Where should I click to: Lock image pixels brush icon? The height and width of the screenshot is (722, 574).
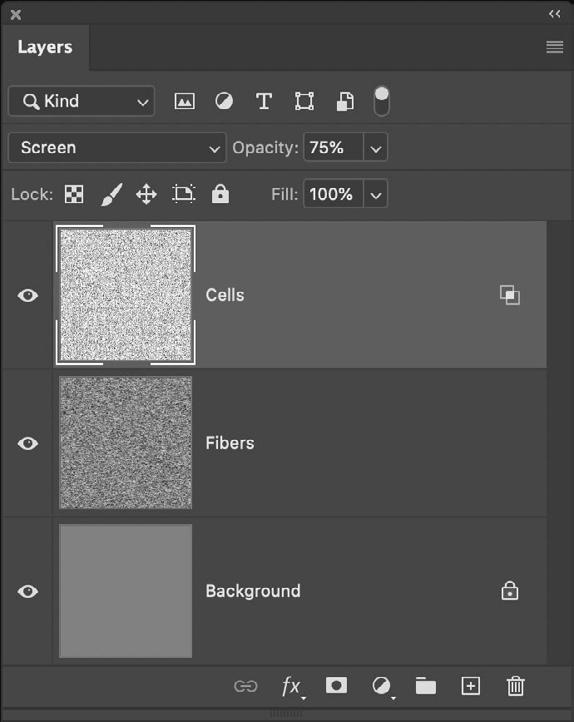(x=111, y=194)
